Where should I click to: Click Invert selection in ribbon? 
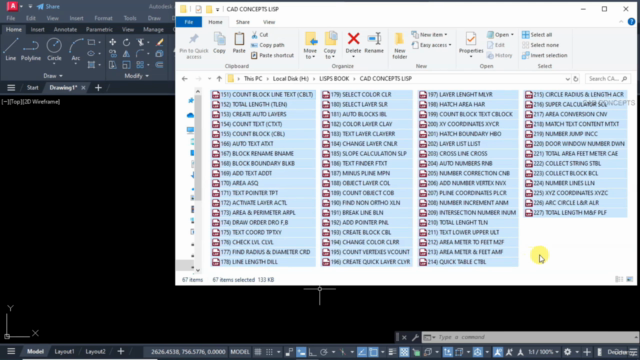545,55
